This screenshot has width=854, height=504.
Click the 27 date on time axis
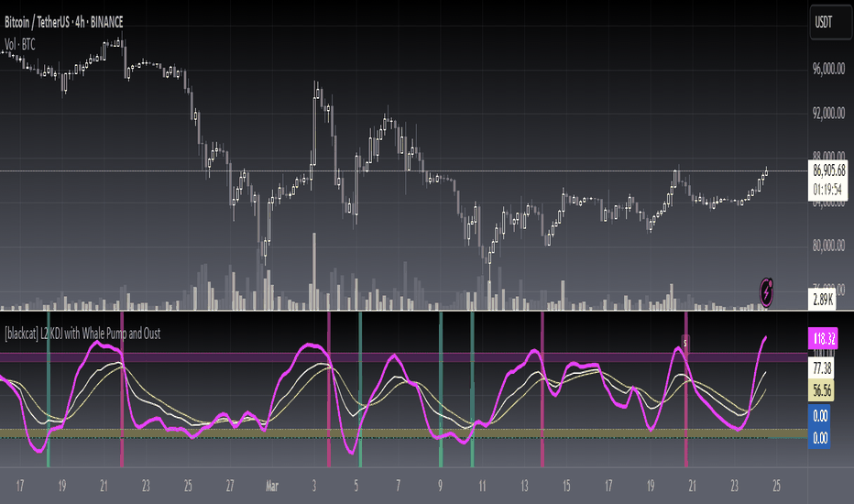point(230,486)
